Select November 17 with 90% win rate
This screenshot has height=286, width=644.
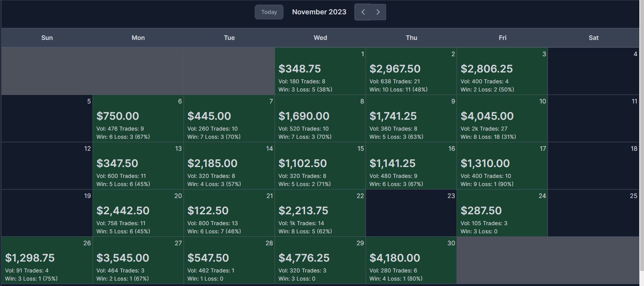[x=502, y=166]
